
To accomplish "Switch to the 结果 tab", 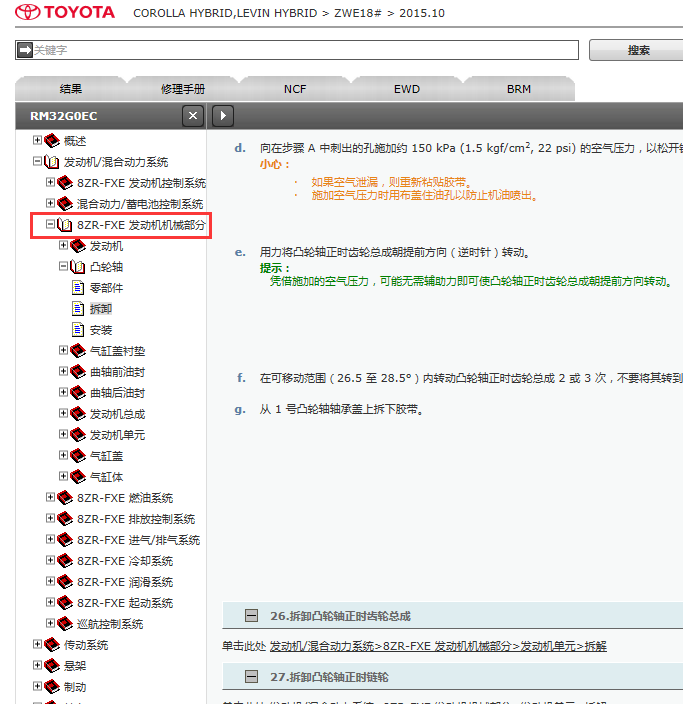I will [x=71, y=89].
